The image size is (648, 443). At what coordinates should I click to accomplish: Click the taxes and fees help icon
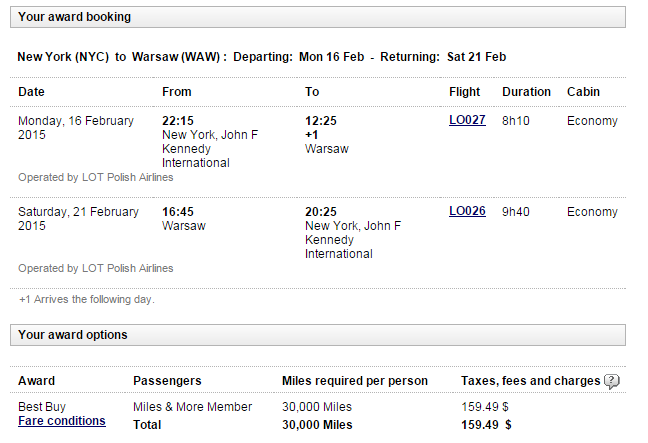point(612,381)
